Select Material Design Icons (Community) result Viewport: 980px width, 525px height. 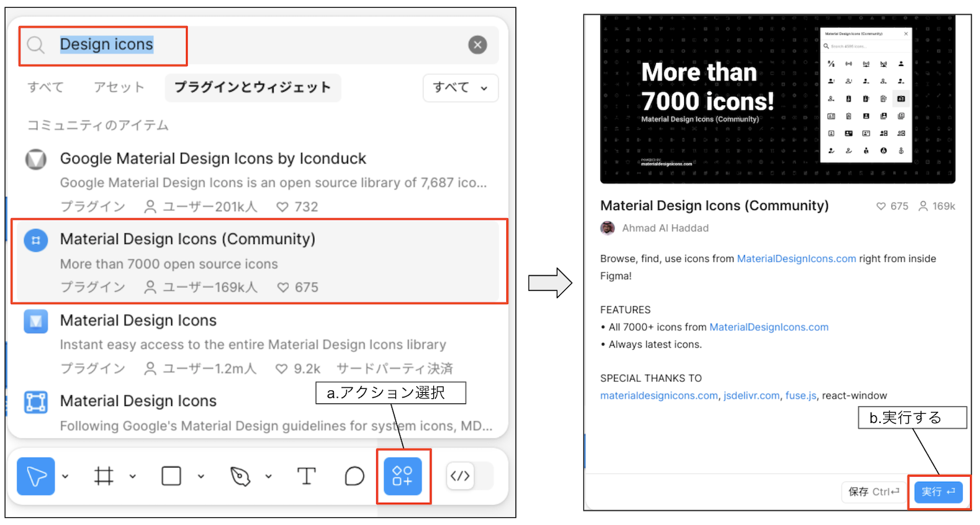pos(259,262)
